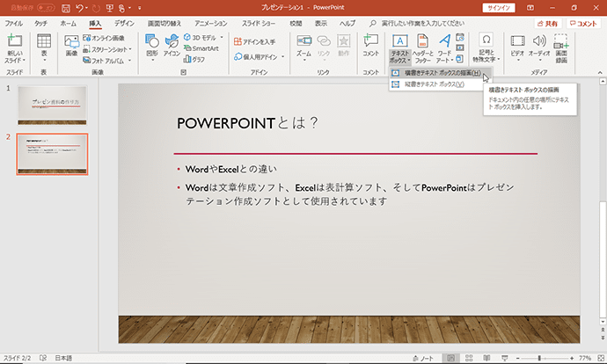Switch to slide sorter view icon
This screenshot has height=364, width=607.
(x=469, y=358)
